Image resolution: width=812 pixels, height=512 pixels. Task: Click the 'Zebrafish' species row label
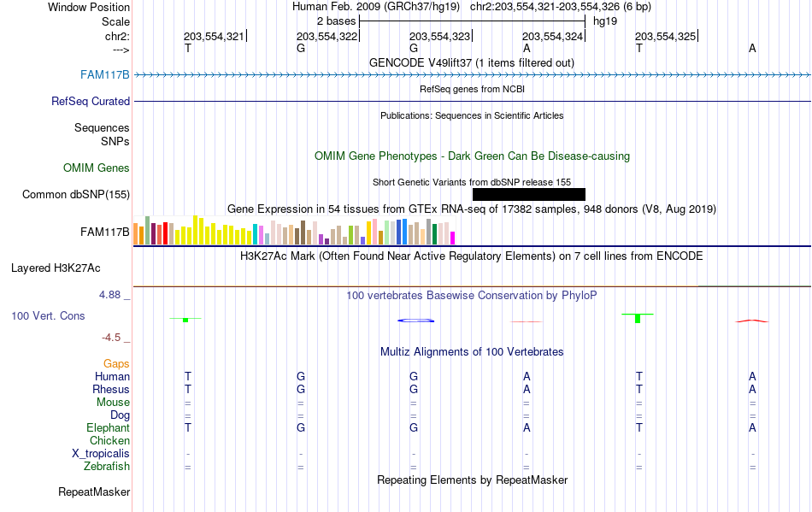[x=106, y=467]
